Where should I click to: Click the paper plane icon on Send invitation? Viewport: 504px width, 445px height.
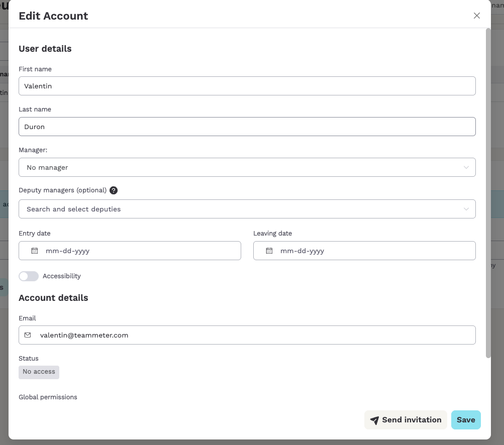374,420
